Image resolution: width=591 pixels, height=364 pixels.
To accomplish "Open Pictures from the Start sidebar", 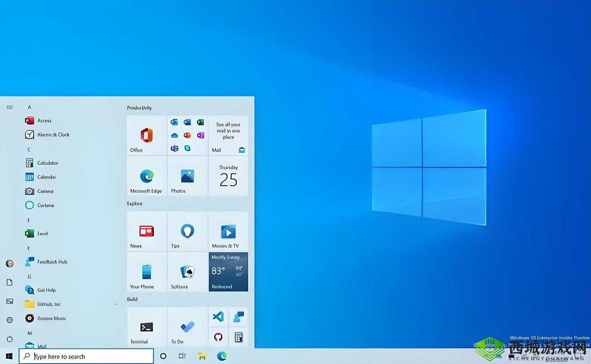I will point(9,301).
